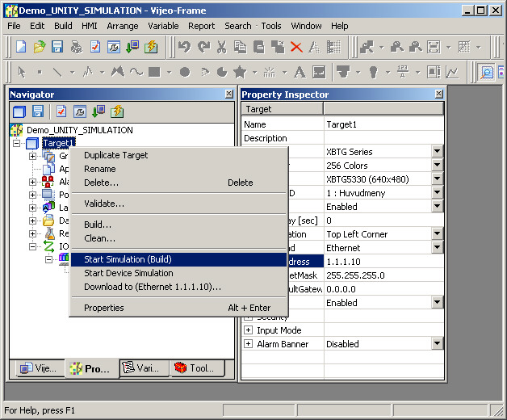Image resolution: width=507 pixels, height=420 pixels.
Task: Open the Variable menu
Action: coord(163,26)
